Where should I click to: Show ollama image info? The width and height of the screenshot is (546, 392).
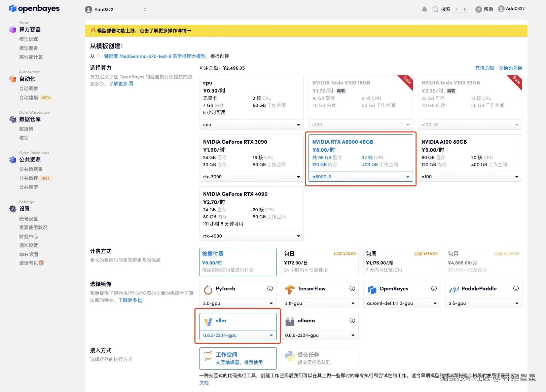pos(352,320)
